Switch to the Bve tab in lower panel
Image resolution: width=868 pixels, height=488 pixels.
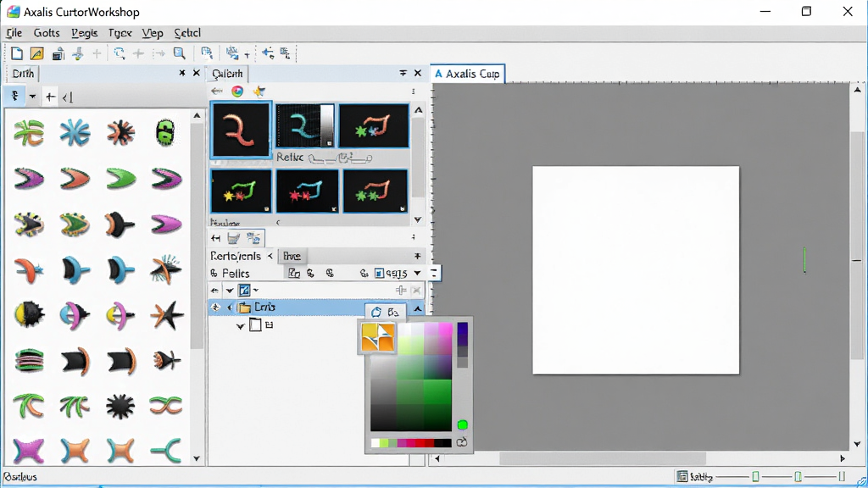point(292,256)
